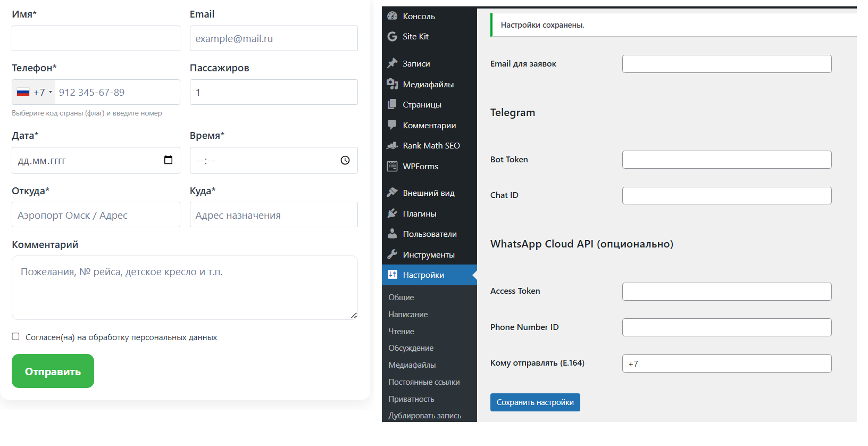Open the Общие settings submenu item
868x446 pixels.
tap(401, 297)
